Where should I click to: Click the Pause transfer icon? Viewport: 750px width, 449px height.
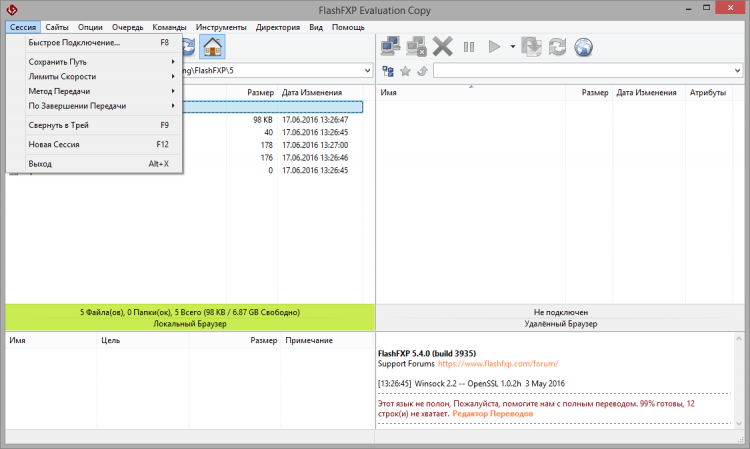469,47
